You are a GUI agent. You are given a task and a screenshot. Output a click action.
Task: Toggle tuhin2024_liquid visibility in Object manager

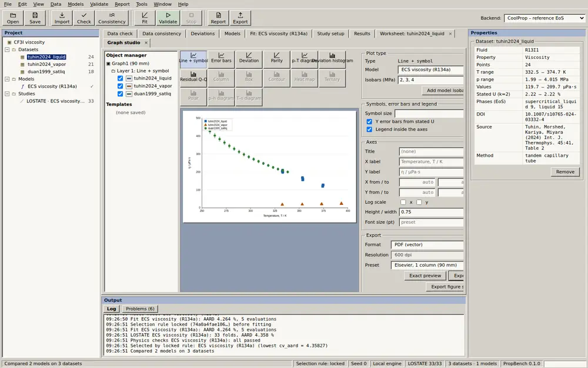[120, 78]
